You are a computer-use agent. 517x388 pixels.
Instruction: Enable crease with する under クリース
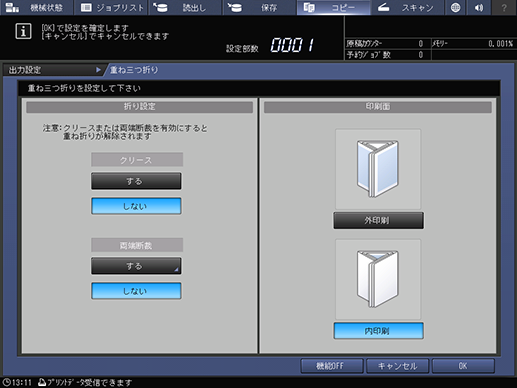click(136, 181)
